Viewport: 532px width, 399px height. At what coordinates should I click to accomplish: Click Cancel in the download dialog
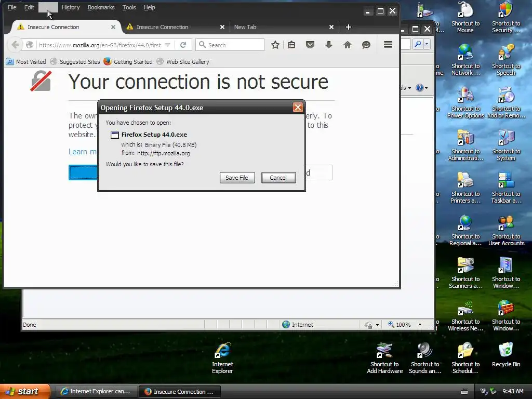click(x=278, y=178)
